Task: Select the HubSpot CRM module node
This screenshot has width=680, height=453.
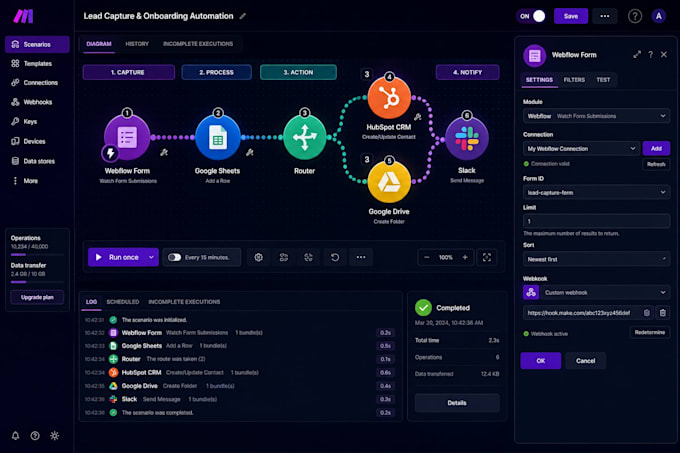Action: coord(389,98)
